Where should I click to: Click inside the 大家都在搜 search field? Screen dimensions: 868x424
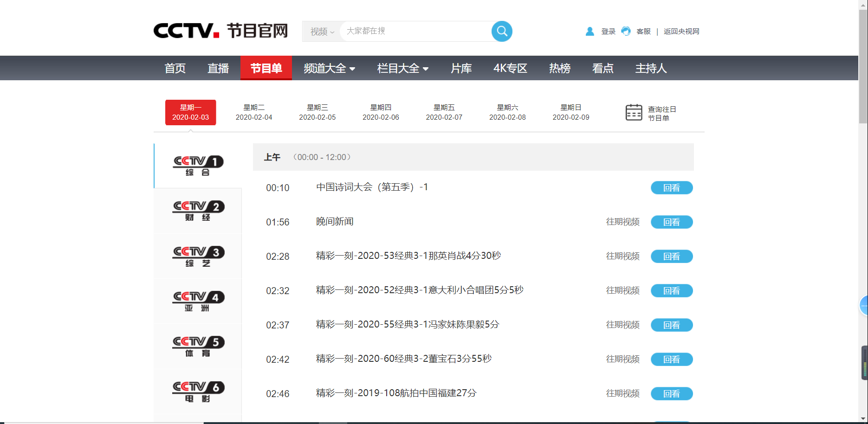(x=415, y=31)
